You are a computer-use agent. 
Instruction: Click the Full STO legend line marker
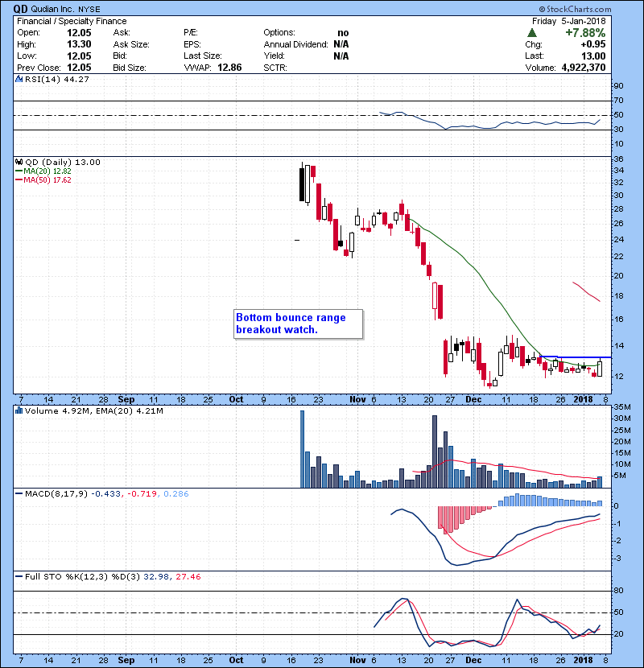pyautogui.click(x=19, y=576)
